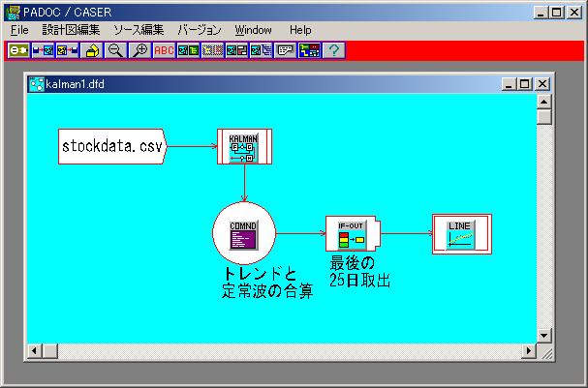Select the stockdata.csv input node
The width and height of the screenshot is (588, 388).
coord(112,147)
